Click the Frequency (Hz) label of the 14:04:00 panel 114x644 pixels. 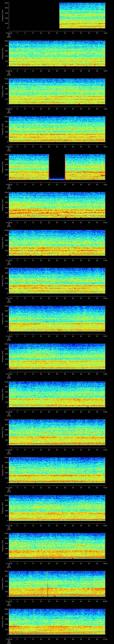coord(3,16)
